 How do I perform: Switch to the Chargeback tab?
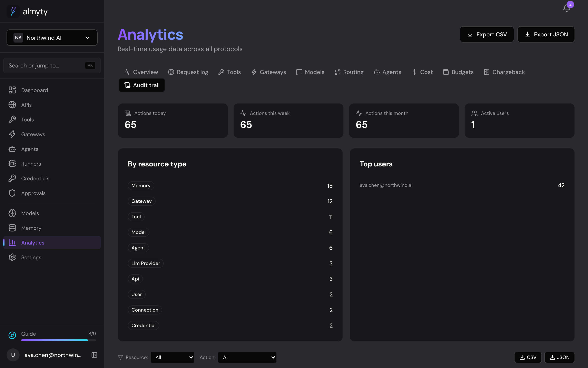(x=504, y=72)
